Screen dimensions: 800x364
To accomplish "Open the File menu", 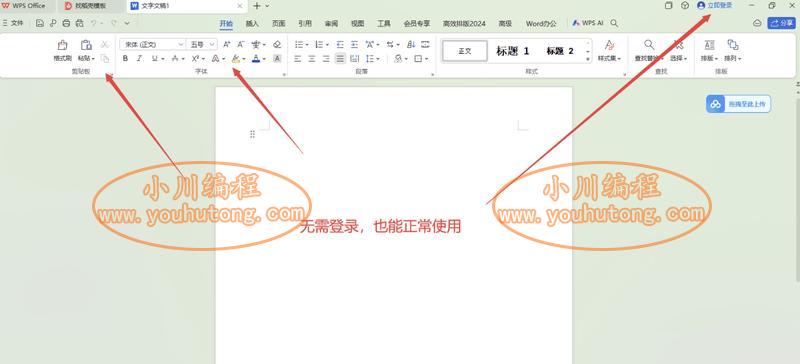I will coord(13,23).
